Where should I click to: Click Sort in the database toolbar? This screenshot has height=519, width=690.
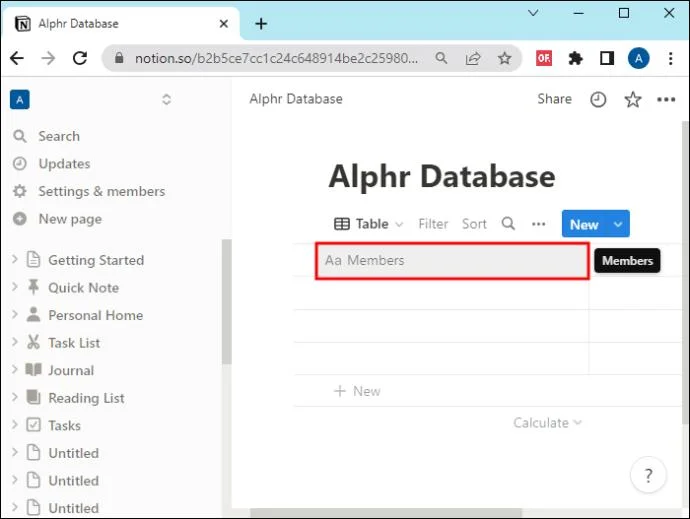pos(474,224)
